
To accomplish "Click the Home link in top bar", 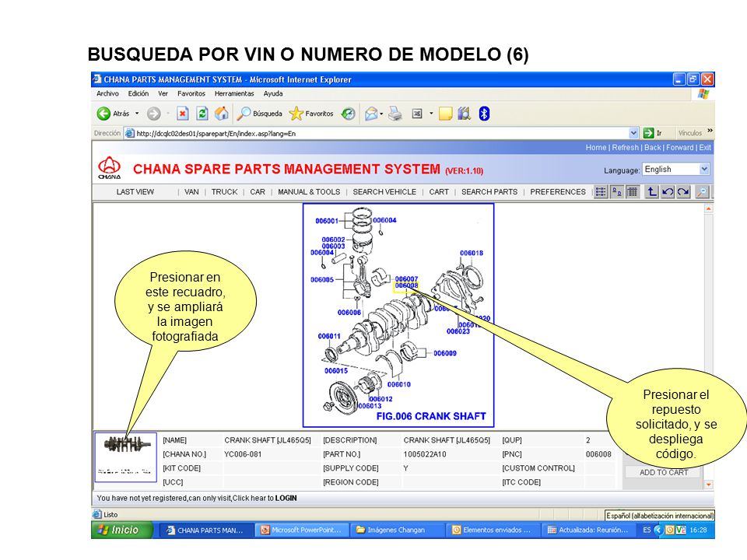I will 596,148.
